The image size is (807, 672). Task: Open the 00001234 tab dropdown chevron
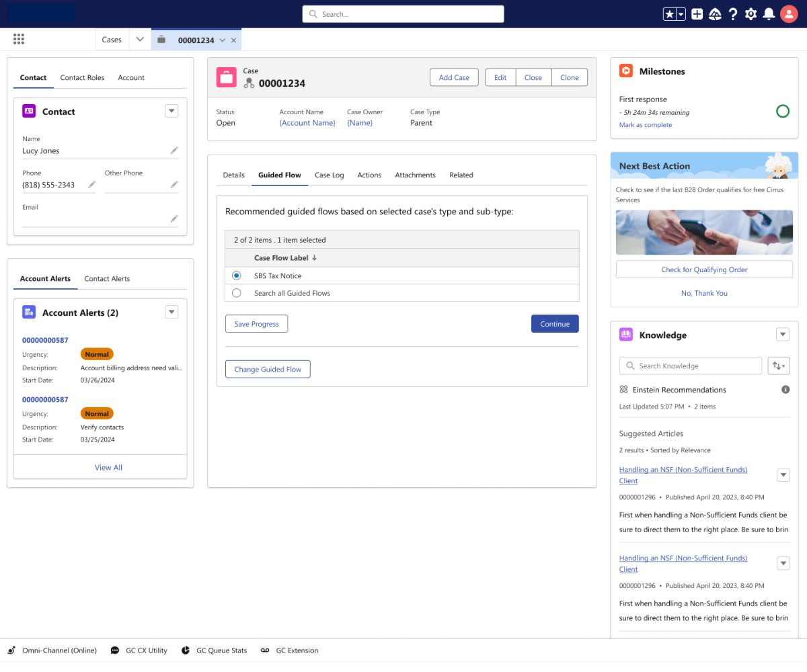pyautogui.click(x=223, y=40)
